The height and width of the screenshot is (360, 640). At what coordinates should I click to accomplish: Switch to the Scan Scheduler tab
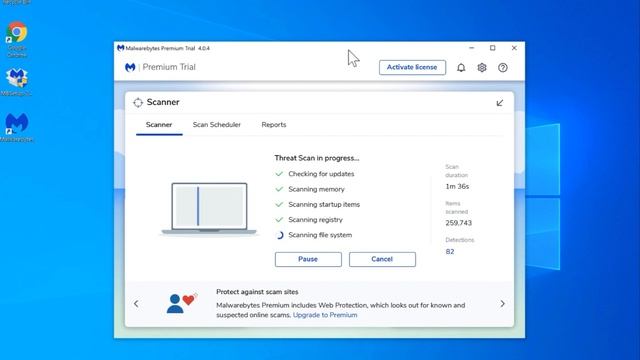pos(217,125)
